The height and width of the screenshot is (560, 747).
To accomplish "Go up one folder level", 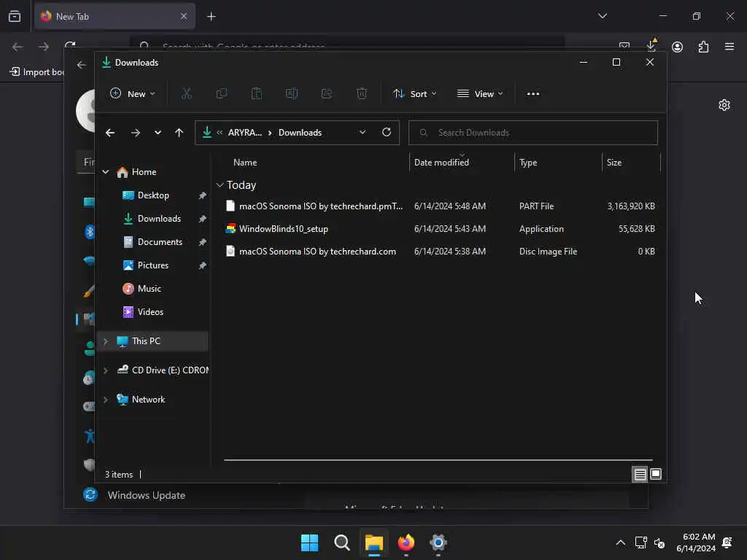I will [x=179, y=133].
